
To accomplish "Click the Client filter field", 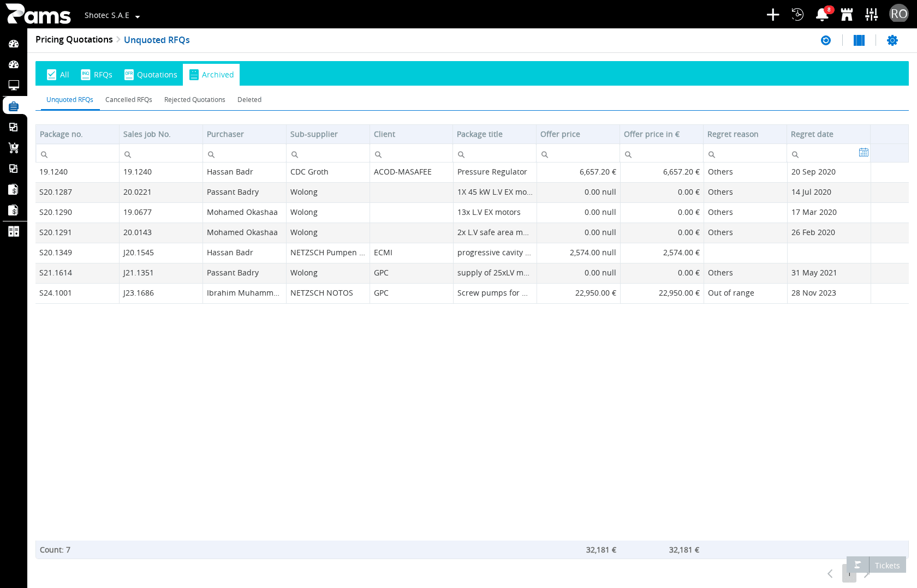I will point(411,154).
